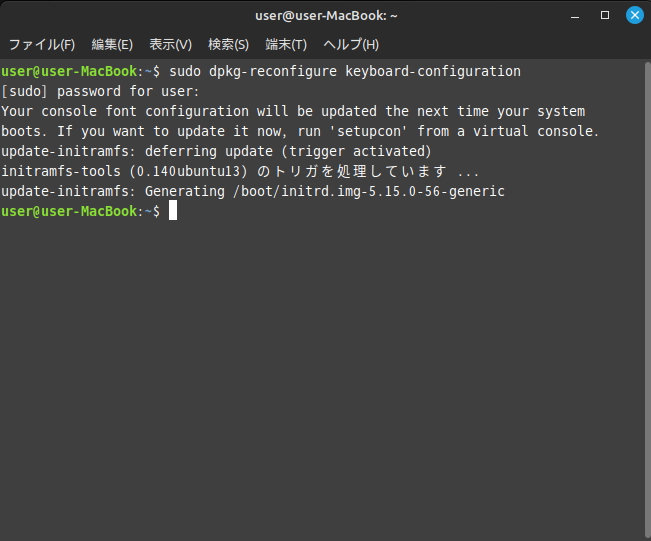Maximize the terminal window
The image size is (651, 541).
pyautogui.click(x=605, y=15)
